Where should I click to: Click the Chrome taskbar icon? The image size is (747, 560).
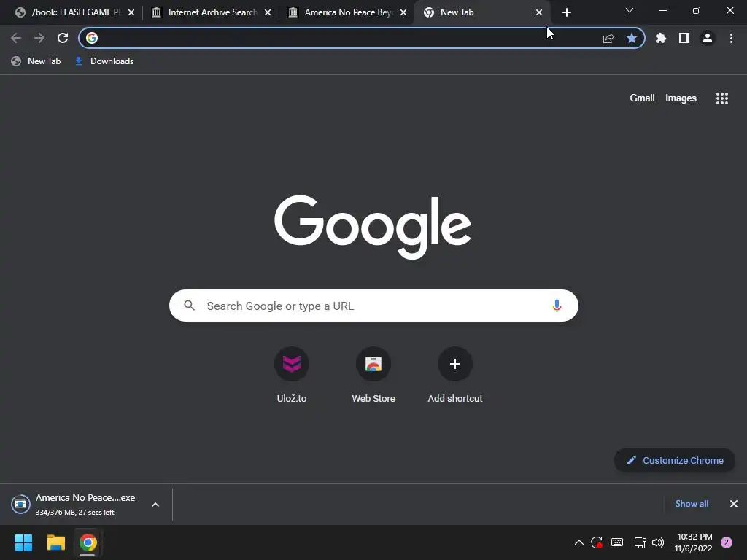pos(88,542)
